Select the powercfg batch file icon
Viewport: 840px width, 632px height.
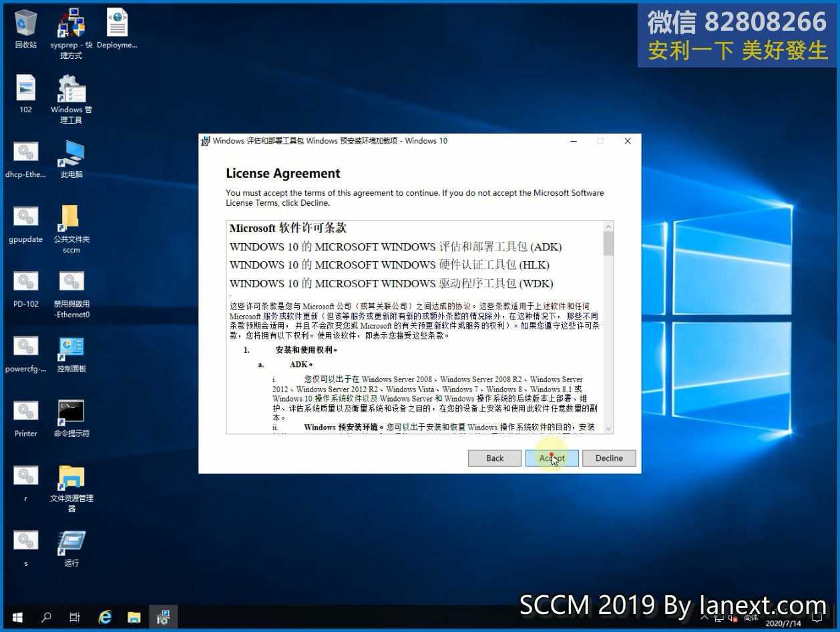pos(26,353)
